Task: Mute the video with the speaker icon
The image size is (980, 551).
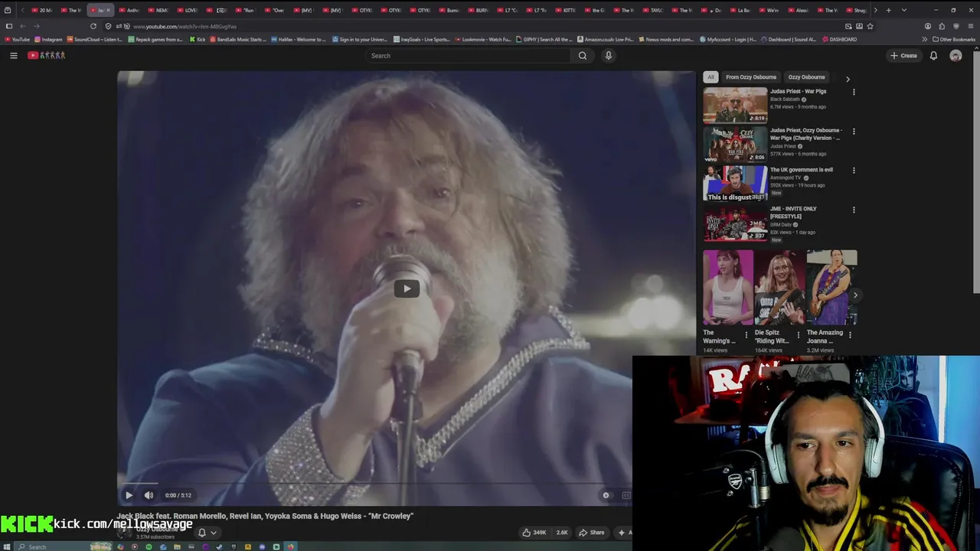Action: tap(149, 495)
